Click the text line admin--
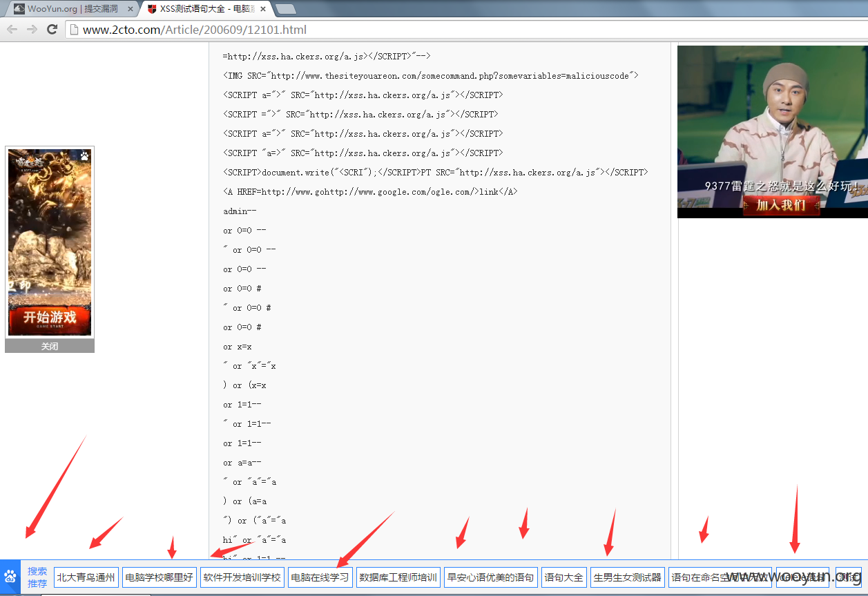This screenshot has width=868, height=596. click(240, 211)
